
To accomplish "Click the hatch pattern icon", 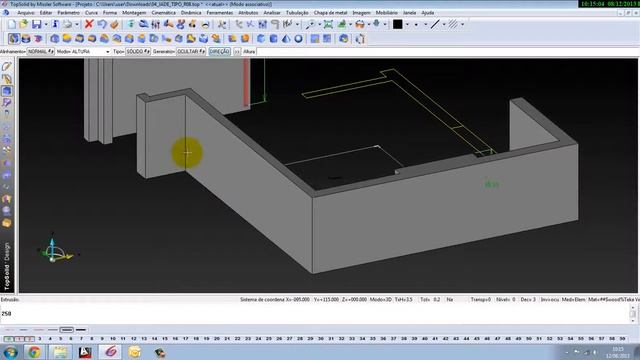I will pyautogui.click(x=453, y=24).
